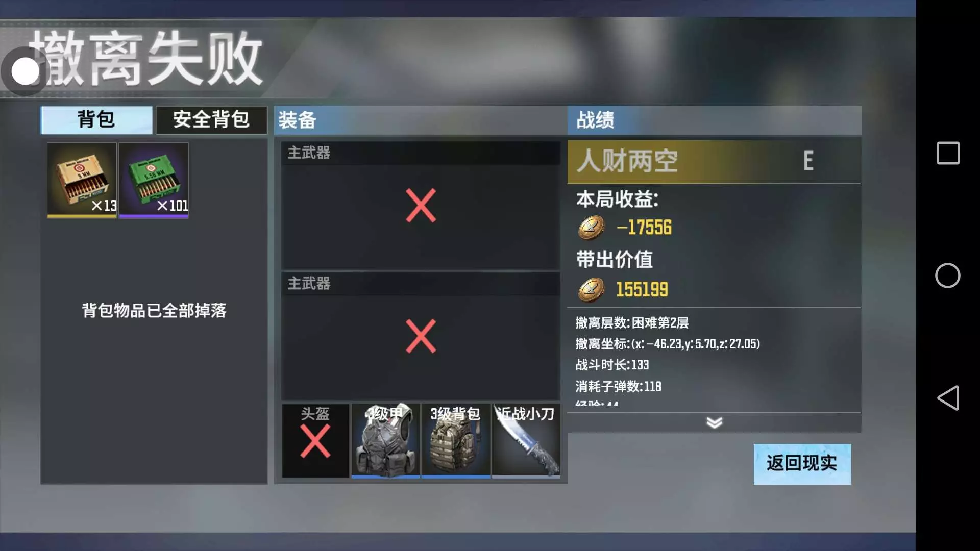Tap the white floating record dot
The image size is (980, 551).
[24, 71]
